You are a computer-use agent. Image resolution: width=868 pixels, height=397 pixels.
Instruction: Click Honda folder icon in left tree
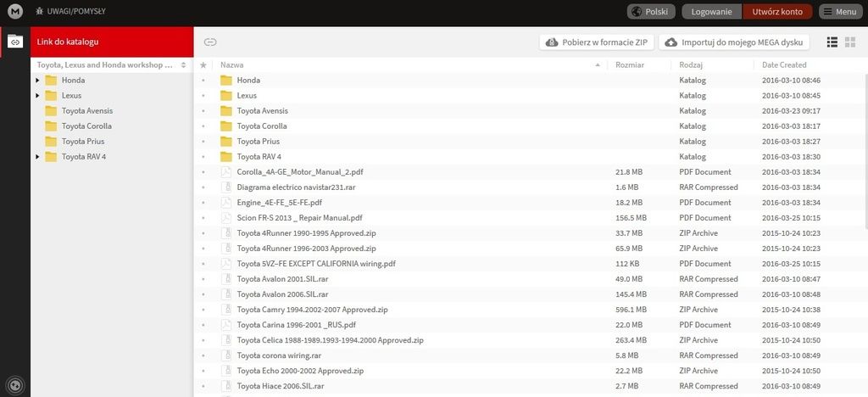(x=51, y=81)
